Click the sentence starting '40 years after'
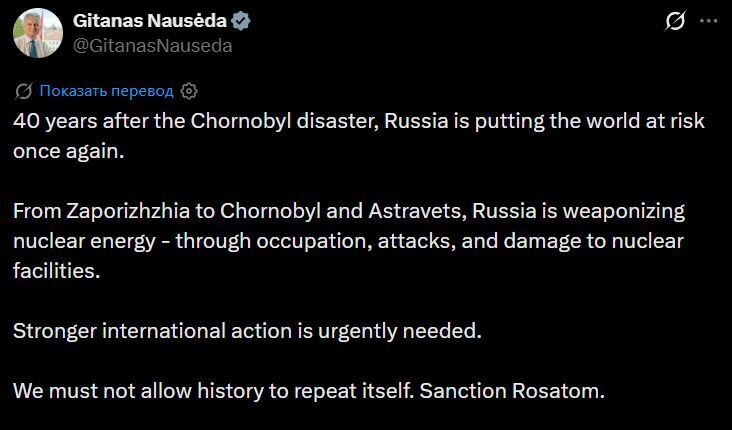This screenshot has width=732, height=430. pos(359,120)
